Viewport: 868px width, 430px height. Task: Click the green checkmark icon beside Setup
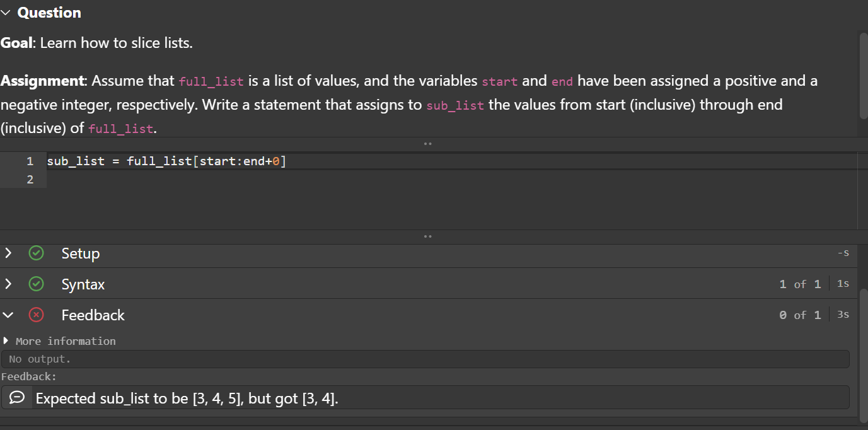[x=36, y=253]
